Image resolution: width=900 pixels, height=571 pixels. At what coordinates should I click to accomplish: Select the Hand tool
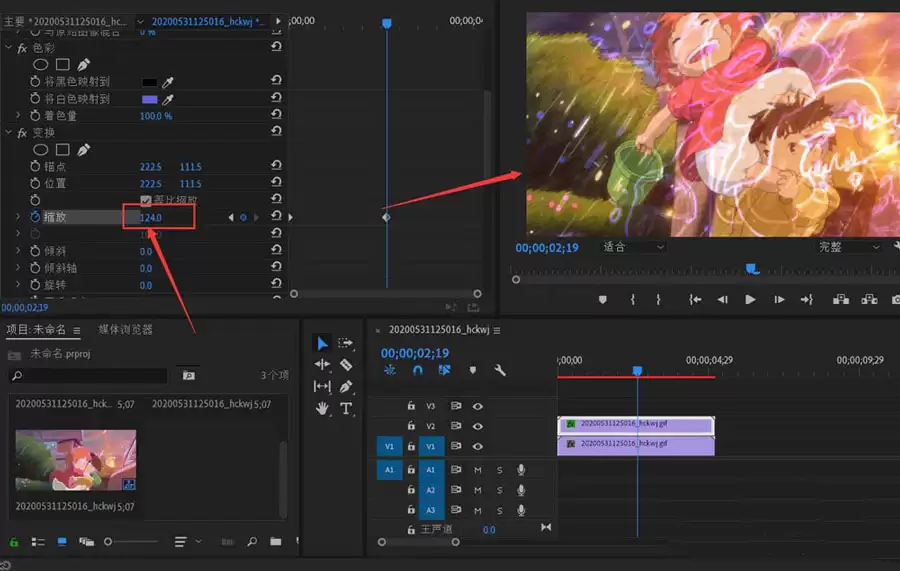322,408
